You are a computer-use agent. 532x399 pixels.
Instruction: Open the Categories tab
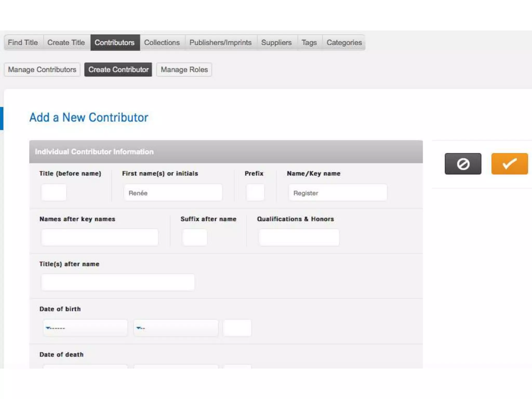(x=344, y=42)
